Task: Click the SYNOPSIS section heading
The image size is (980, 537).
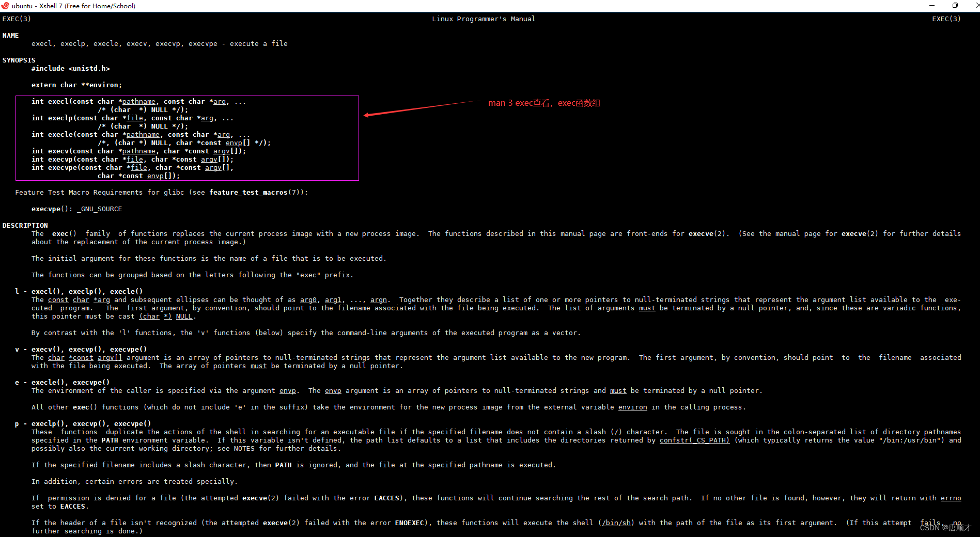Action: pyautogui.click(x=19, y=60)
